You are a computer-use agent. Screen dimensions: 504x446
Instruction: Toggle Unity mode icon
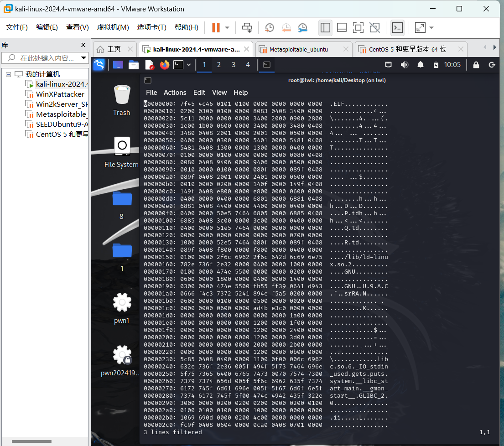374,28
